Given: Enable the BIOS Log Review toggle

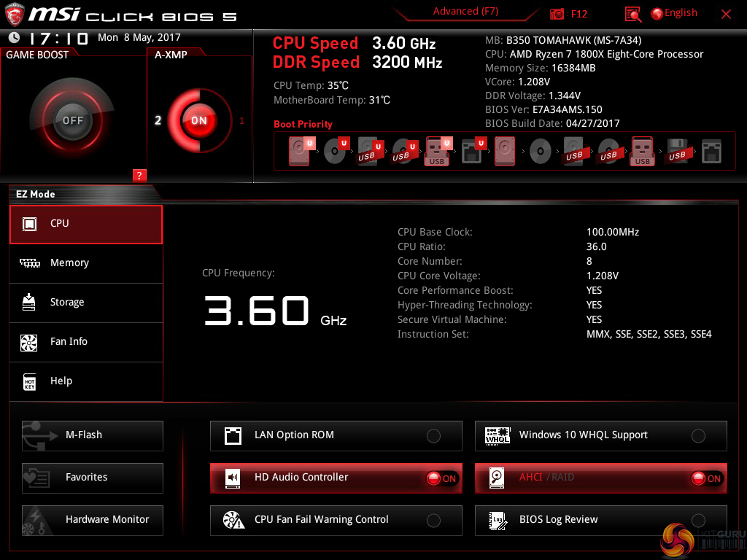Looking at the screenshot, I should click(x=698, y=521).
